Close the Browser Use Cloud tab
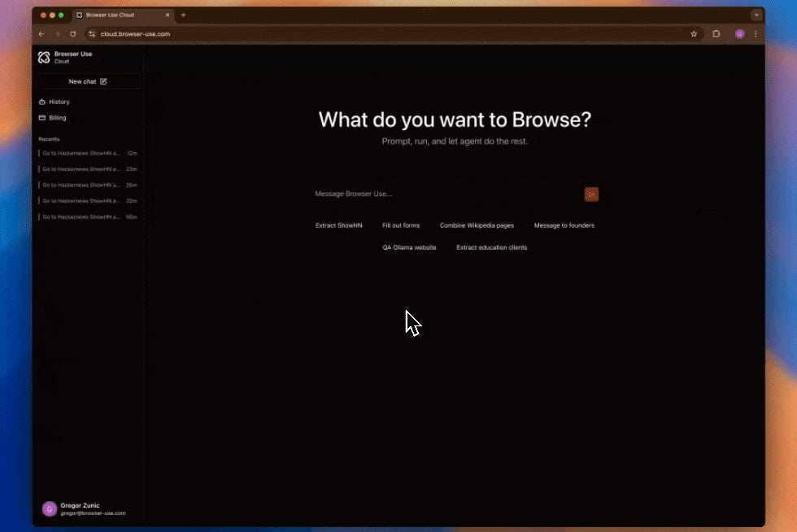This screenshot has width=797, height=532. pyautogui.click(x=168, y=15)
